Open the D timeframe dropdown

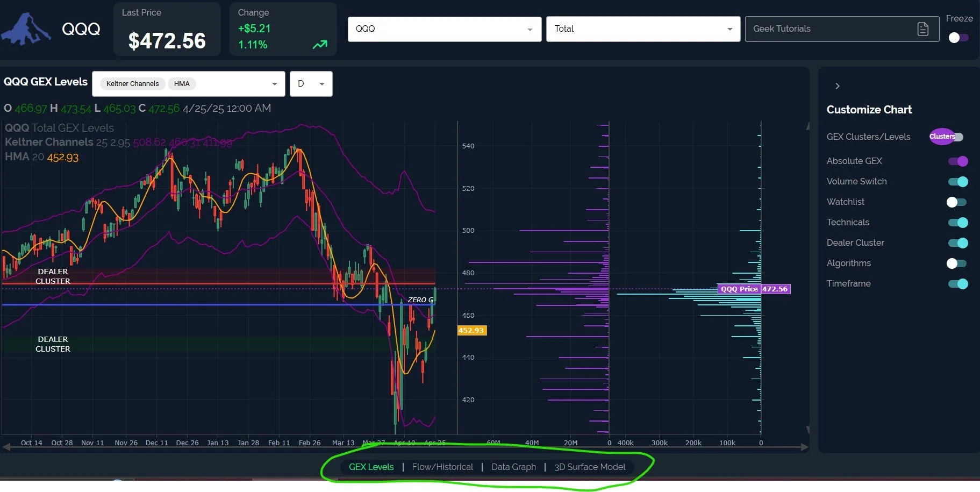(311, 84)
